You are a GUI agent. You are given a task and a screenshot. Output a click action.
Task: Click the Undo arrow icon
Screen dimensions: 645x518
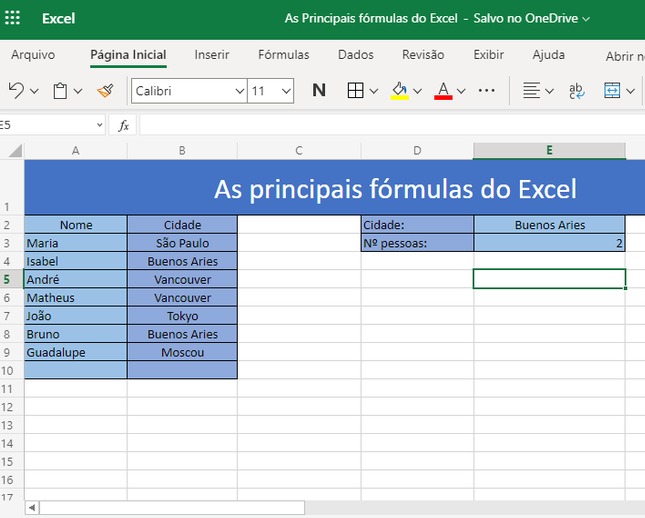coord(16,90)
